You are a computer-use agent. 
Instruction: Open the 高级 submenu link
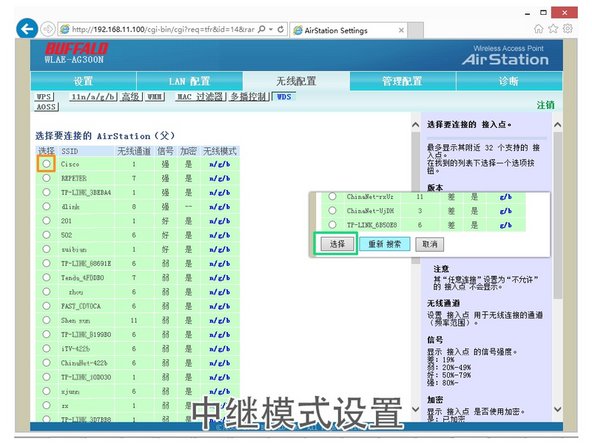tap(131, 97)
